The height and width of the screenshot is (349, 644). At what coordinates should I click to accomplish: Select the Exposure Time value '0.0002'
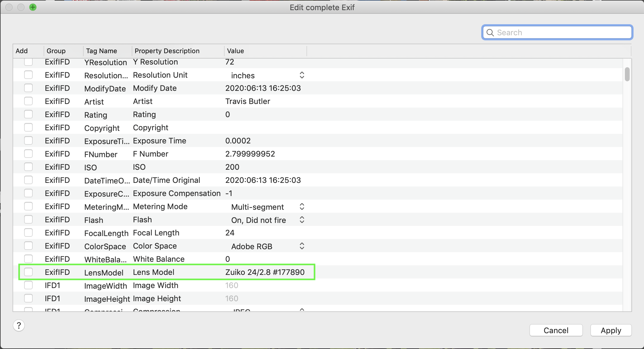click(238, 141)
